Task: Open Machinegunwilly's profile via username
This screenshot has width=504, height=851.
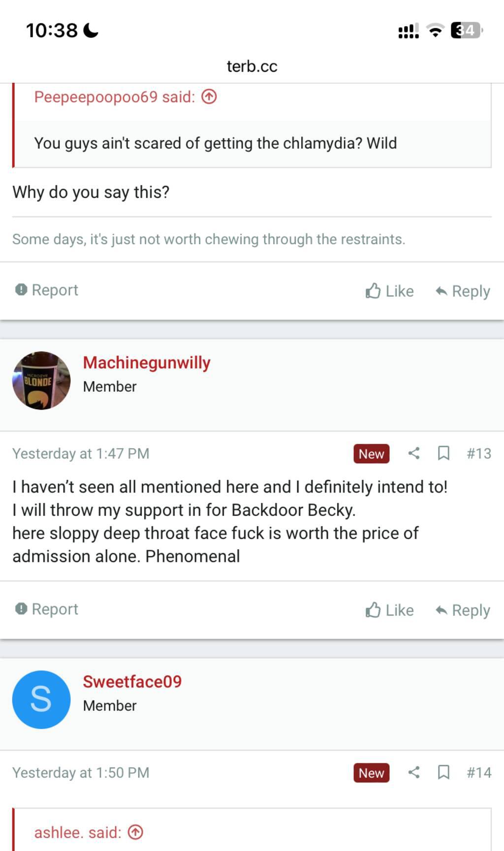Action: [147, 362]
